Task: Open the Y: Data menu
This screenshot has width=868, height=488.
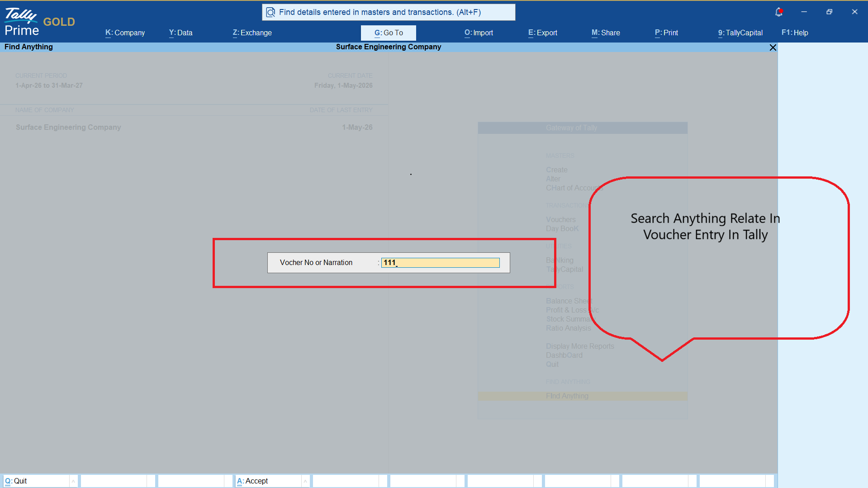Action: (x=180, y=33)
